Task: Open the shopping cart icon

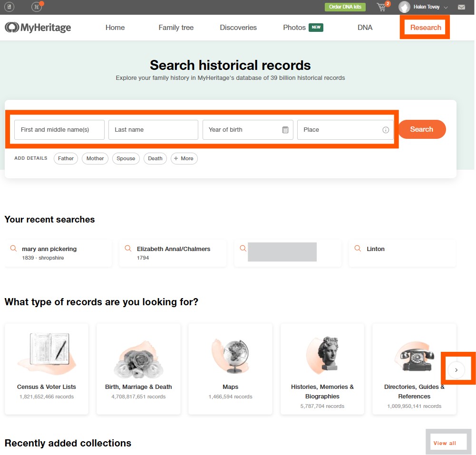Action: pyautogui.click(x=382, y=7)
